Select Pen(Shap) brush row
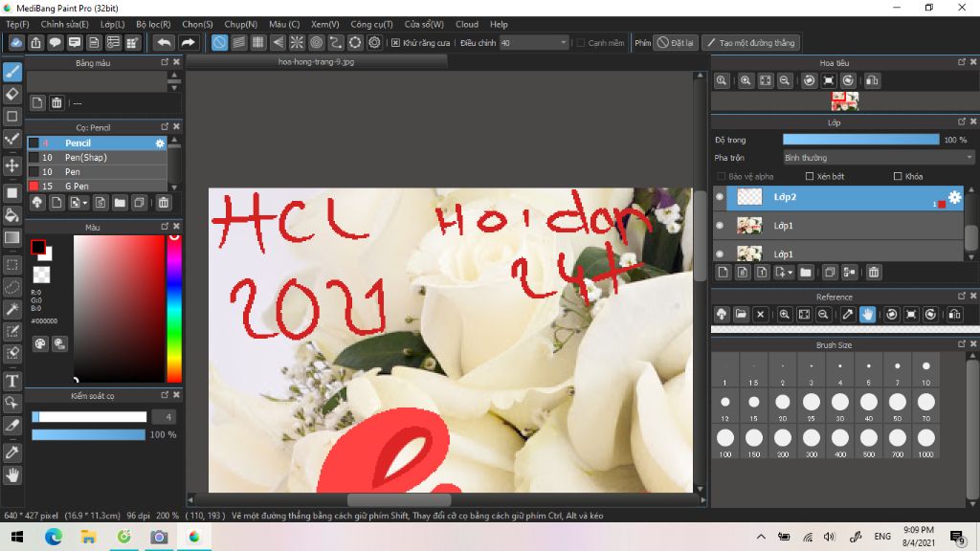 click(x=98, y=158)
